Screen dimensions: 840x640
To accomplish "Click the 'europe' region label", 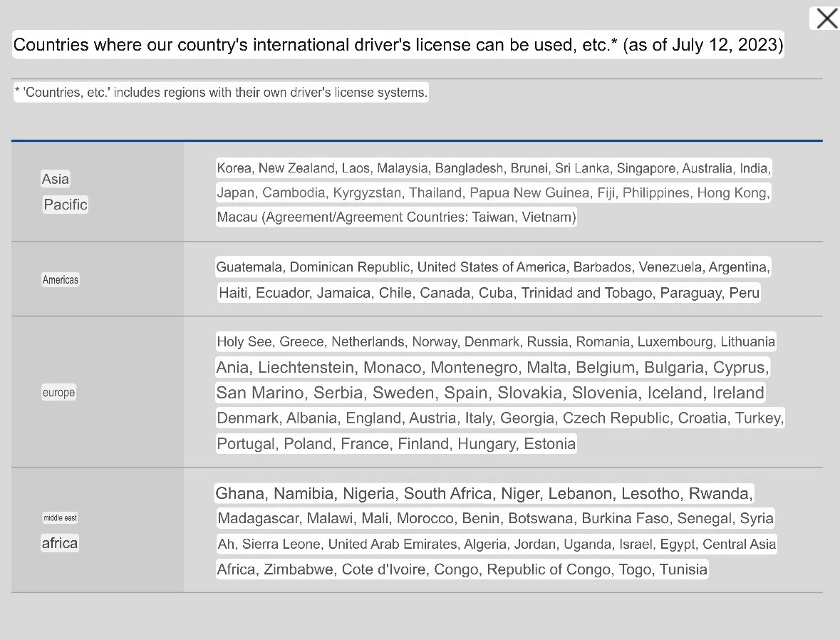I will 58,393.
